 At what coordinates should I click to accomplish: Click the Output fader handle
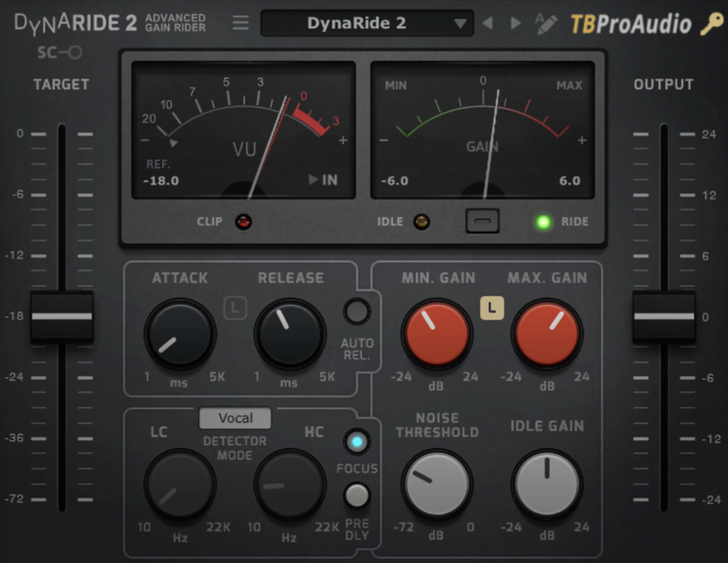[664, 317]
